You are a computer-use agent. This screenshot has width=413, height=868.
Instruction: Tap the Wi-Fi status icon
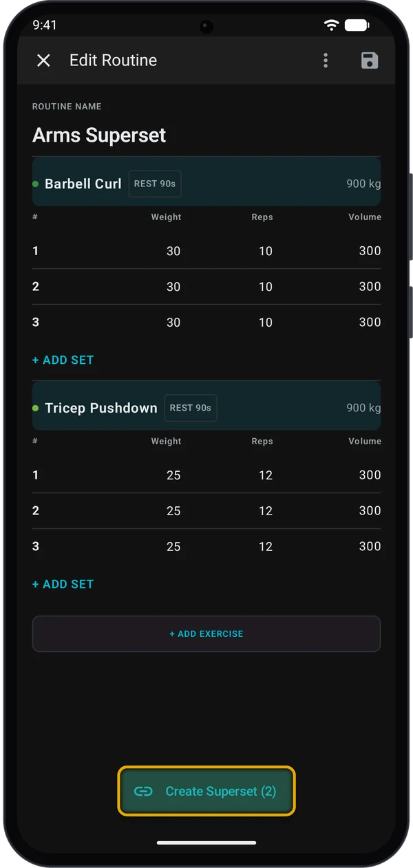click(x=332, y=25)
